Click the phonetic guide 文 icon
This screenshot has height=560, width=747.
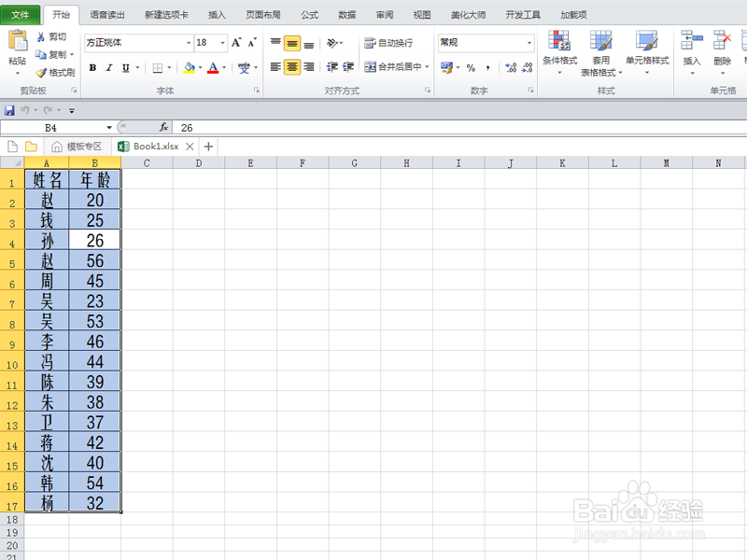[244, 67]
